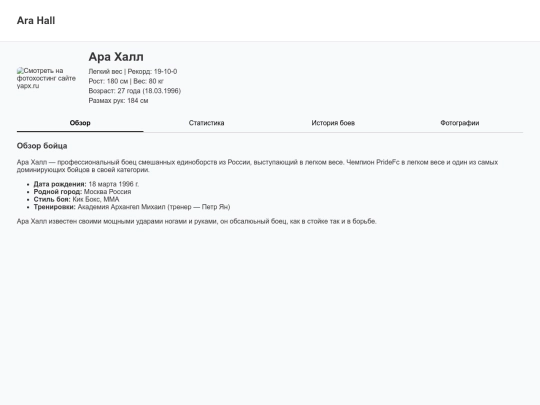Click the Возраст: 27 года line
This screenshot has height=405, width=540.
(x=135, y=91)
